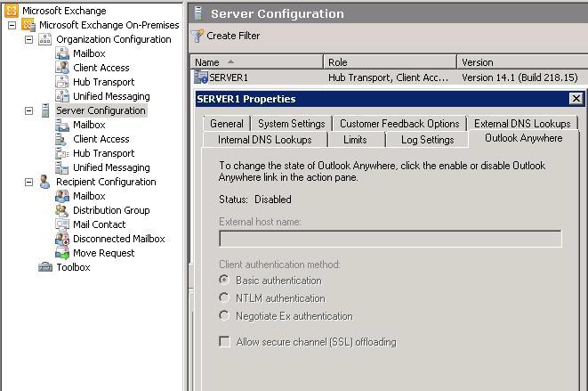The width and height of the screenshot is (588, 391).
Task: Click the Server Configuration tower icon
Action: click(x=45, y=110)
